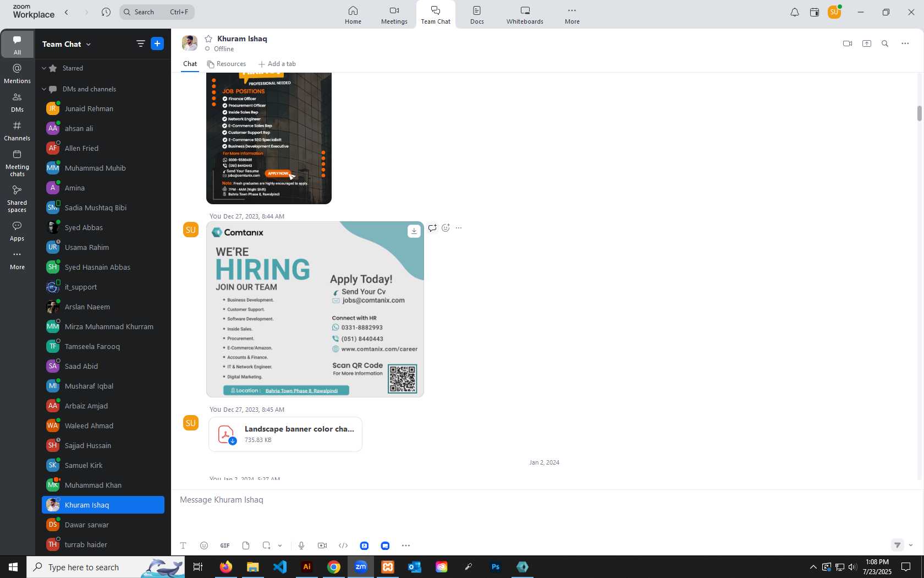Insert a code snippet
This screenshot has height=578, width=924.
pyautogui.click(x=343, y=546)
